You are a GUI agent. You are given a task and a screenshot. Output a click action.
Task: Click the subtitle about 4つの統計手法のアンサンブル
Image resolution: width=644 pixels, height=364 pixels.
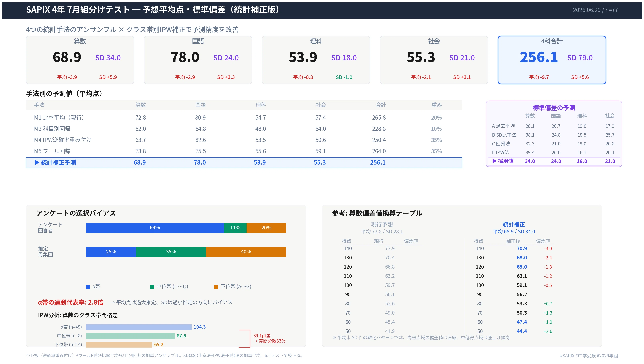132,30
